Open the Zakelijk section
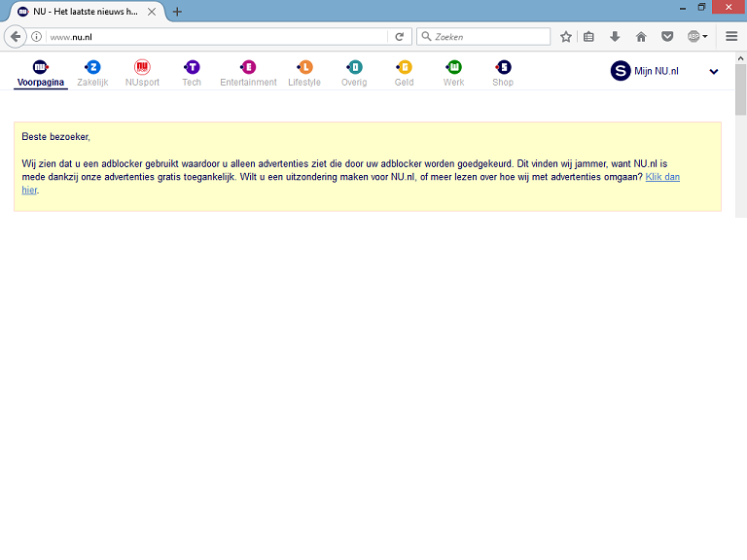Screen dimensions: 747x560 click(92, 73)
